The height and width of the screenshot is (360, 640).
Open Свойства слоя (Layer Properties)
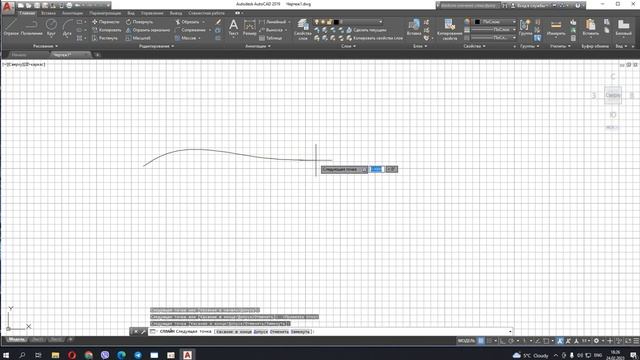(x=303, y=29)
